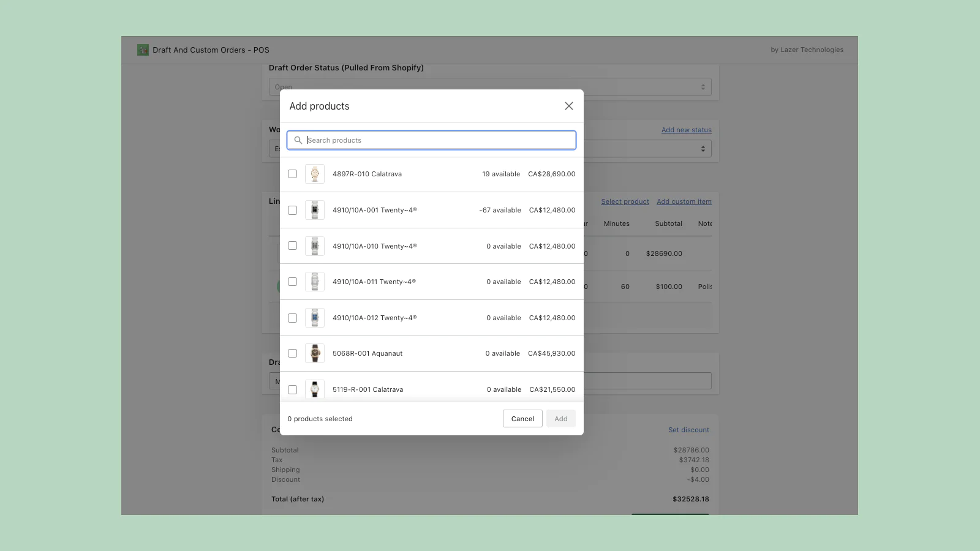
Task: Close the Add products dialog
Action: click(x=569, y=106)
